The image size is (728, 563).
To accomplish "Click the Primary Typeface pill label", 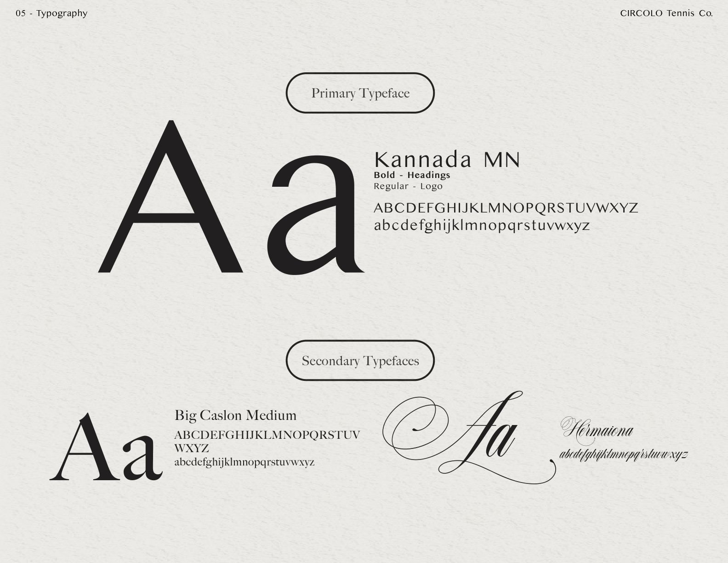I will tap(360, 93).
